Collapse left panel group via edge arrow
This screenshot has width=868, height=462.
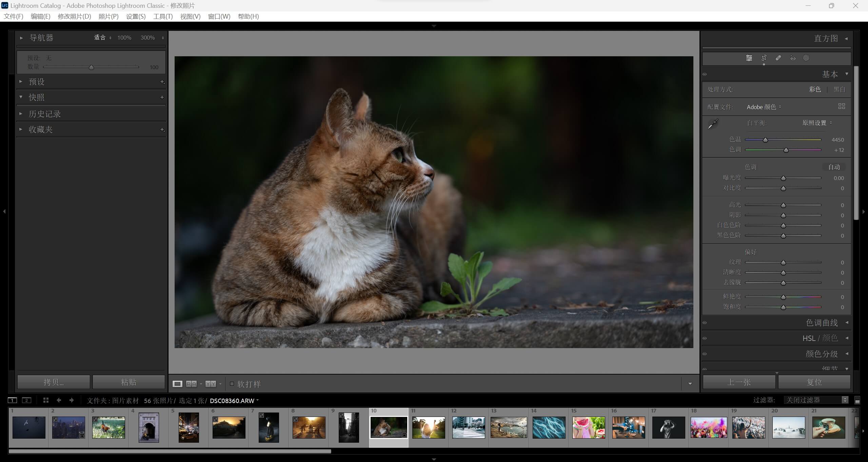tap(4, 212)
